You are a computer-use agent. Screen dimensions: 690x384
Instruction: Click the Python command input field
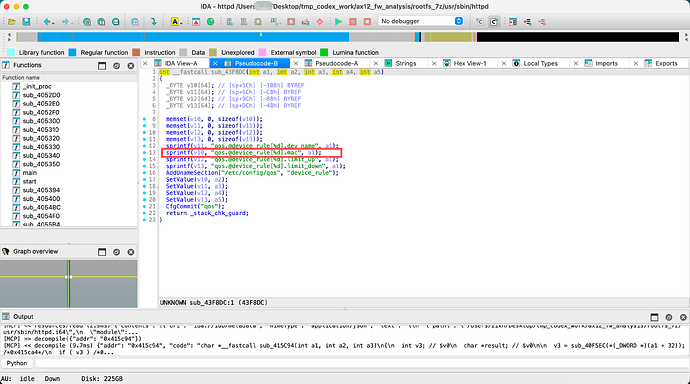click(x=362, y=363)
